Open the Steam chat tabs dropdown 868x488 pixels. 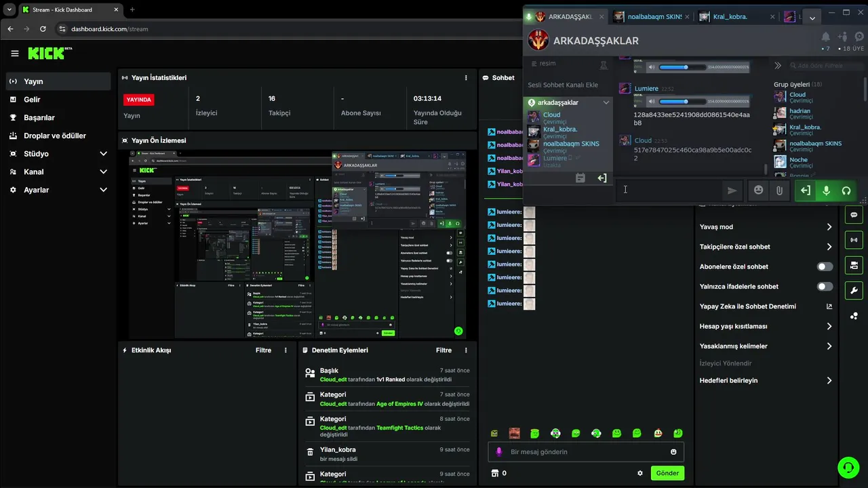(x=812, y=18)
